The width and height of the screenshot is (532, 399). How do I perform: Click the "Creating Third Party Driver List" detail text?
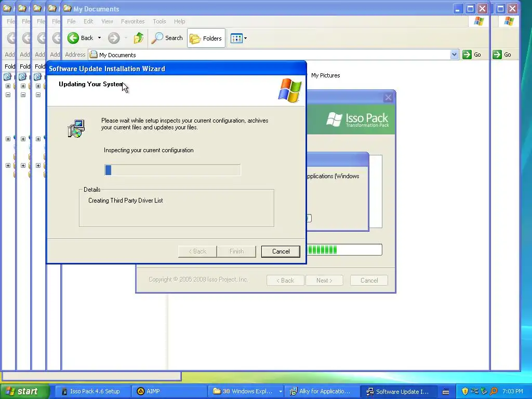[126, 201]
